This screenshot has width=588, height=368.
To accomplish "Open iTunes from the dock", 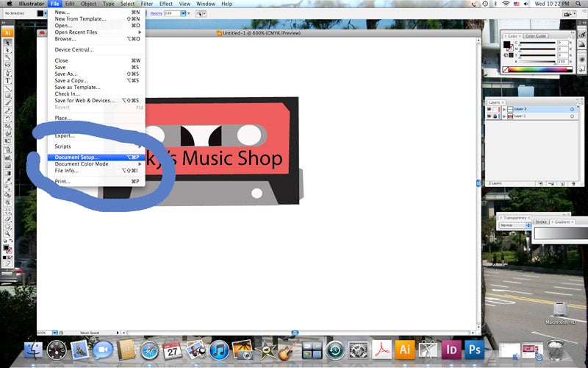I will click(218, 348).
